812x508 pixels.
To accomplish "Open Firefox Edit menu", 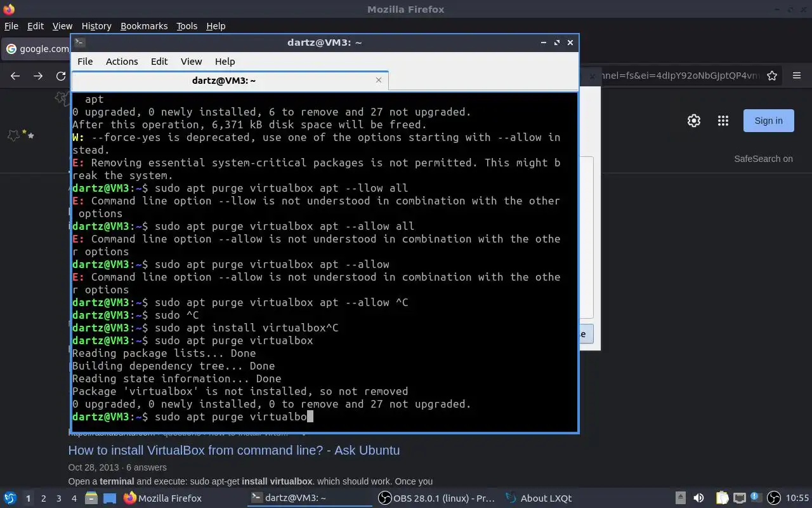I will click(36, 26).
